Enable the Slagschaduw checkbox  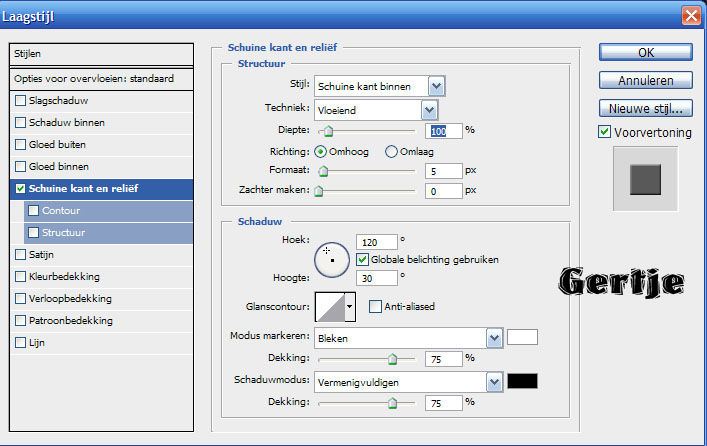[20, 101]
